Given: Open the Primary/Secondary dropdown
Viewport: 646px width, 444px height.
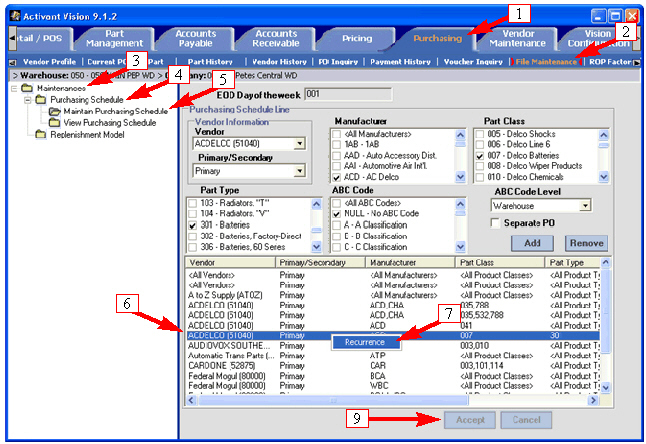Looking at the screenshot, I should (300, 171).
